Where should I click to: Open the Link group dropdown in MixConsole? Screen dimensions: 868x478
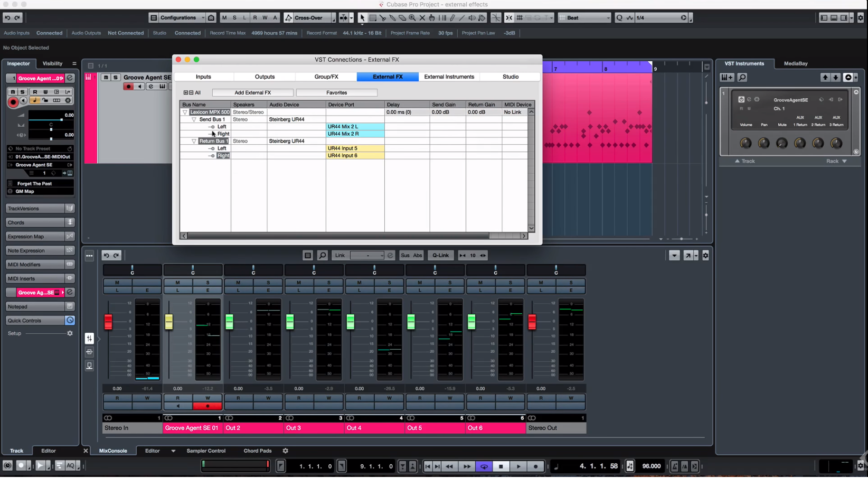pos(367,256)
